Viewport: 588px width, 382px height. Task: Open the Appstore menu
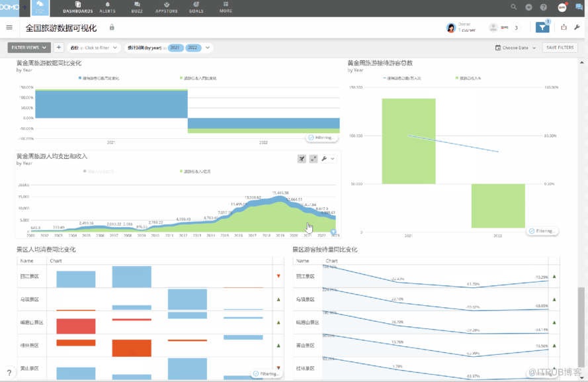click(167, 7)
